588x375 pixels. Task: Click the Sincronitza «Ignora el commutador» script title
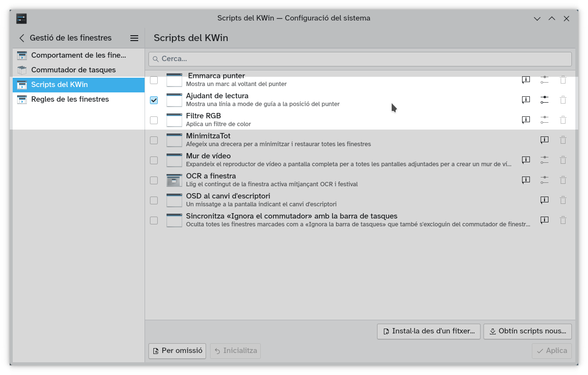pos(292,216)
